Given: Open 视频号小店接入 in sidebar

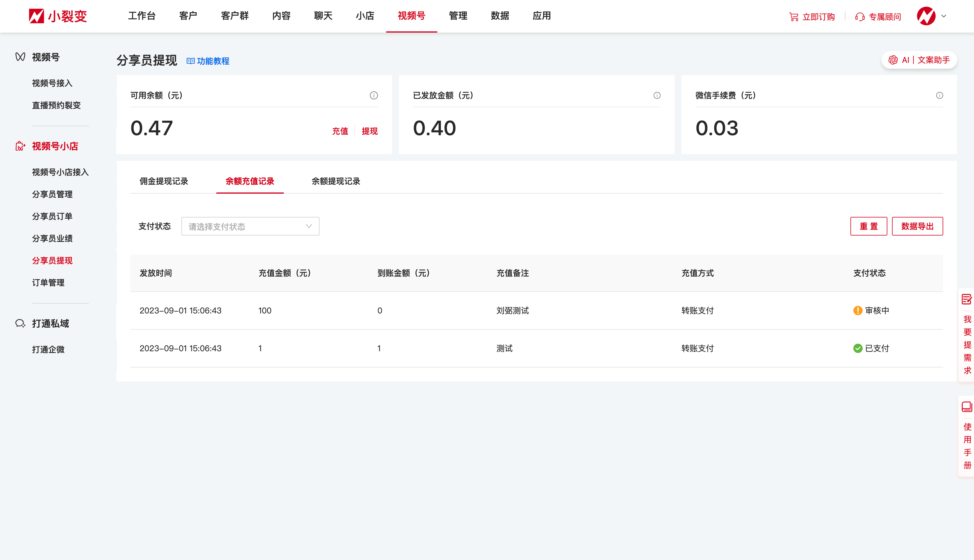Looking at the screenshot, I should (60, 172).
